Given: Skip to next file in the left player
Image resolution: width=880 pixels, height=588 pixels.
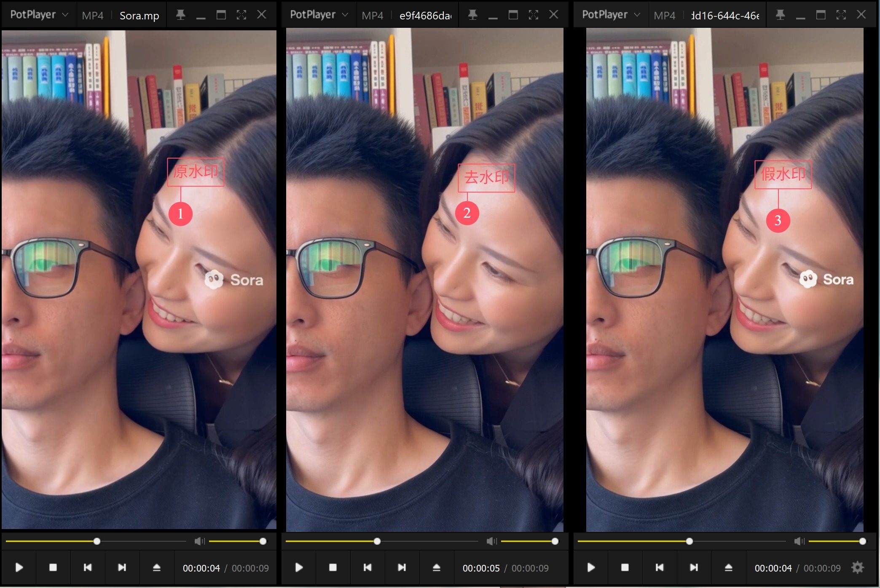Looking at the screenshot, I should point(122,567).
